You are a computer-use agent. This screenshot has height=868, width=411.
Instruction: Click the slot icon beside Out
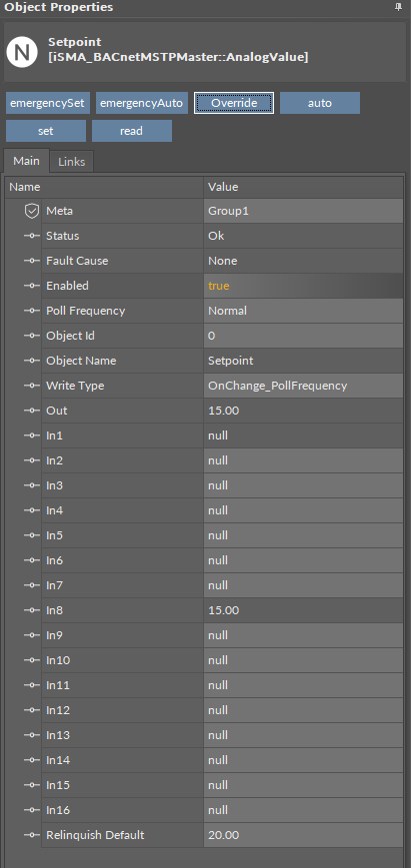32,411
